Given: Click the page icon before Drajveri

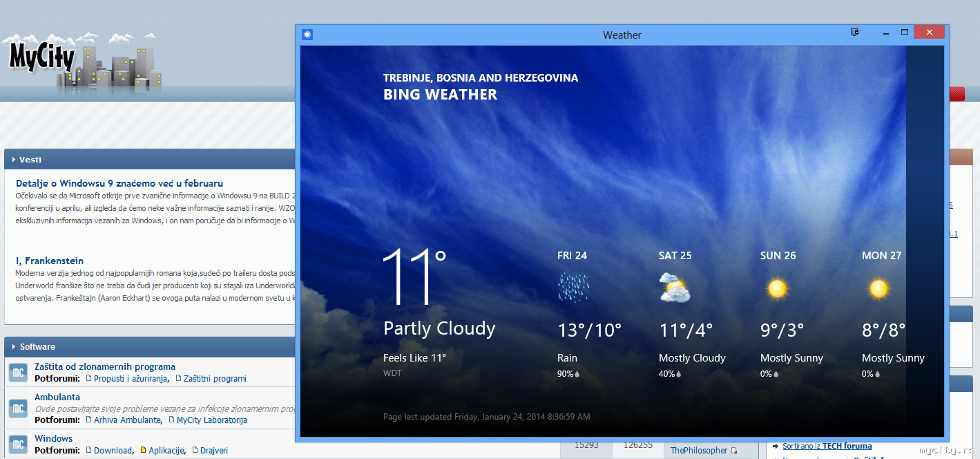Looking at the screenshot, I should point(194,450).
